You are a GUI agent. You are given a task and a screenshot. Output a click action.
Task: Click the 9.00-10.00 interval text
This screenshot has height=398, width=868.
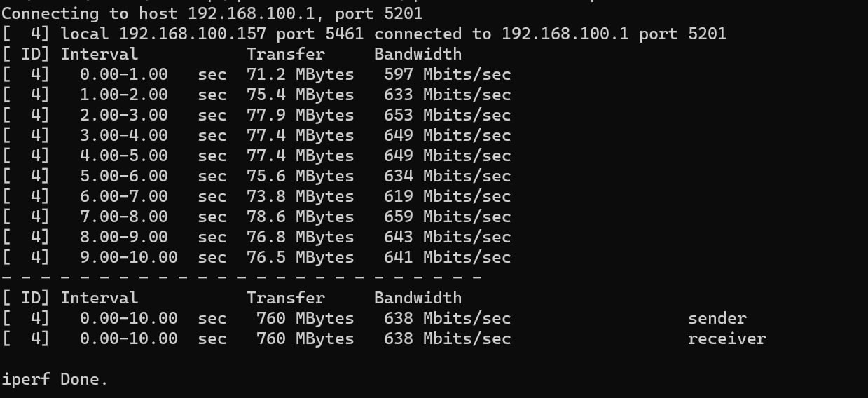click(x=128, y=257)
